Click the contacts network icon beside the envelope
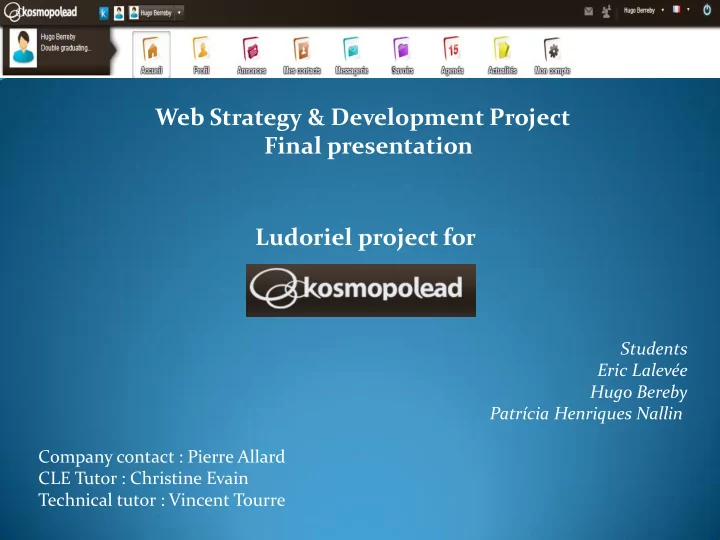720x540 pixels. pyautogui.click(x=606, y=11)
